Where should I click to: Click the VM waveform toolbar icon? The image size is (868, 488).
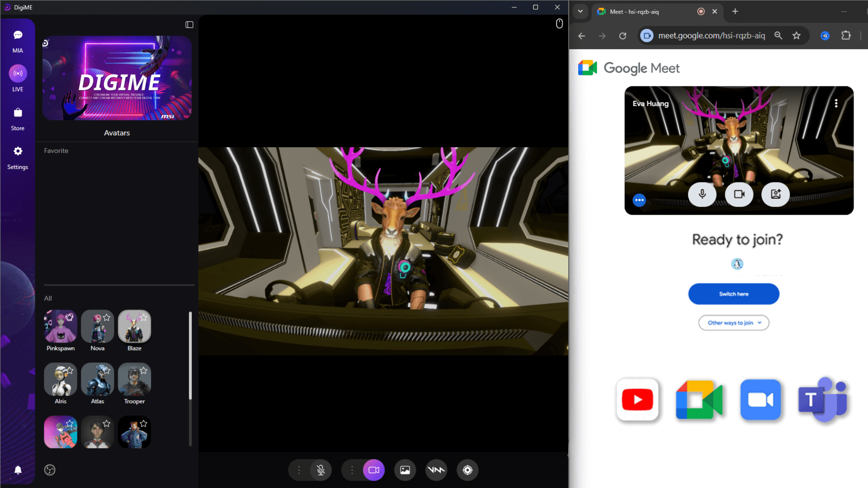436,470
